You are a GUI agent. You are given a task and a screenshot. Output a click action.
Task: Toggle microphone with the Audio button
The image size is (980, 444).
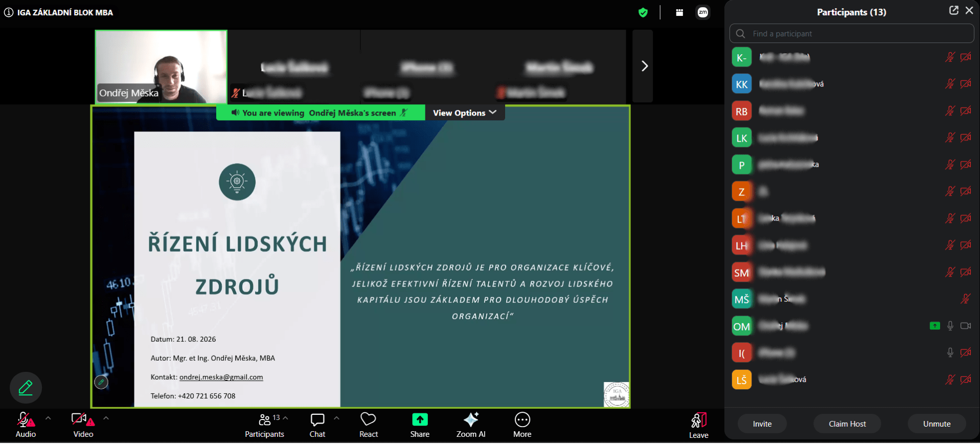[26, 425]
